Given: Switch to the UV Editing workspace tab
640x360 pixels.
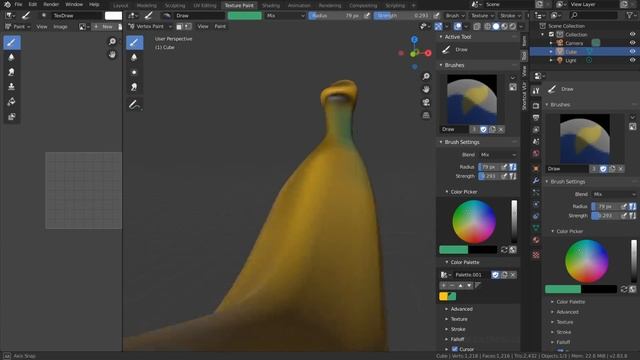Looking at the screenshot, I should [x=205, y=5].
